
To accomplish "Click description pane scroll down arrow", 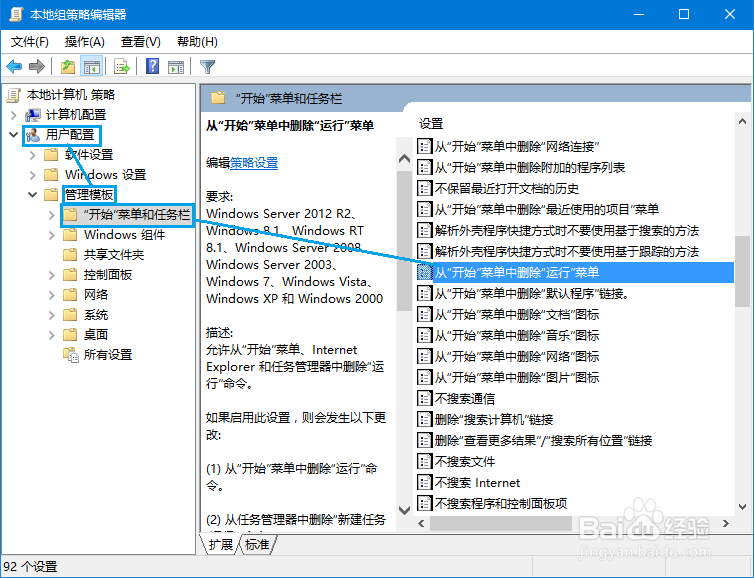I will [404, 509].
